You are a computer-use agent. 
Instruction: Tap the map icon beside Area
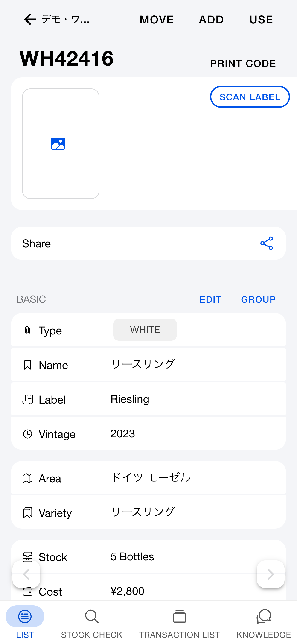coord(27,478)
